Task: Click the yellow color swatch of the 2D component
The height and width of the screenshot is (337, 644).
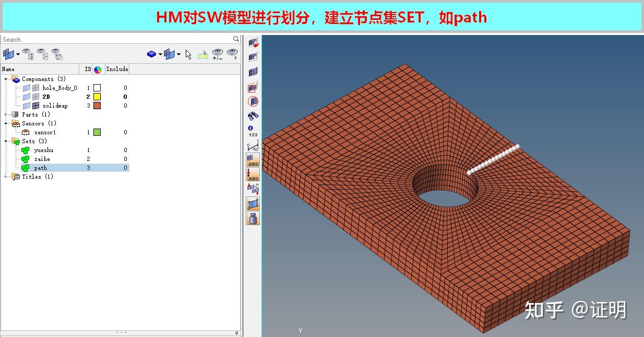Action: click(x=97, y=96)
